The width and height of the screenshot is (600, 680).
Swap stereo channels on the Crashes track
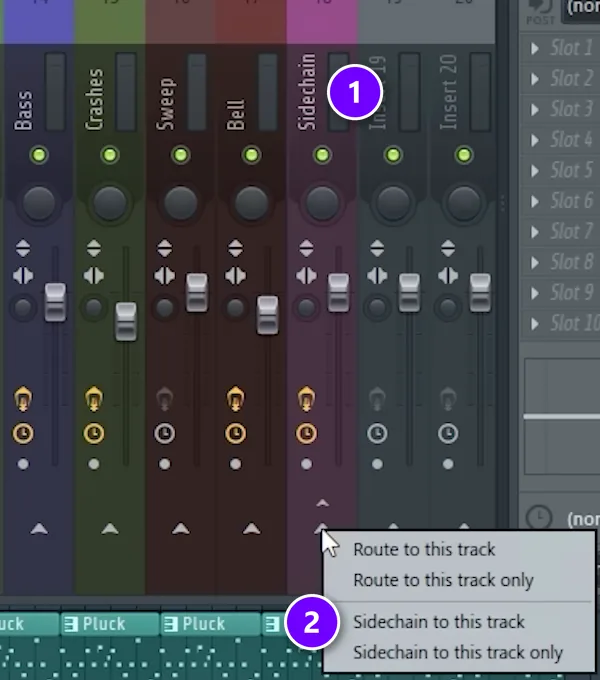pyautogui.click(x=94, y=276)
